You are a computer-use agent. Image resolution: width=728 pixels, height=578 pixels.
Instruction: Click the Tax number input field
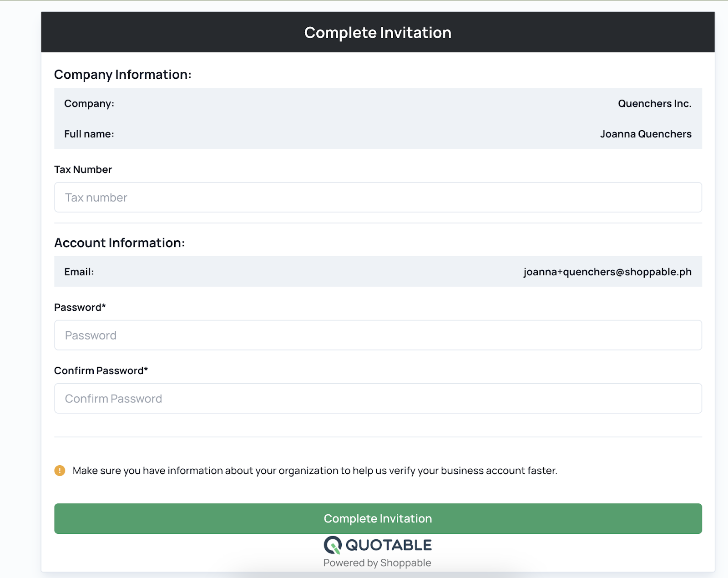click(x=378, y=197)
